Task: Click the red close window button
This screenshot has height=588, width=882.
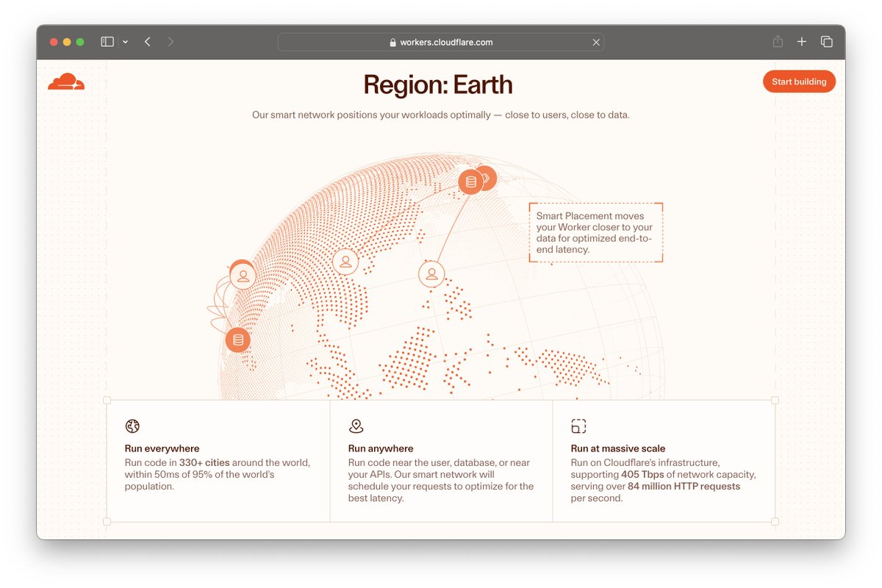Action: (54, 42)
